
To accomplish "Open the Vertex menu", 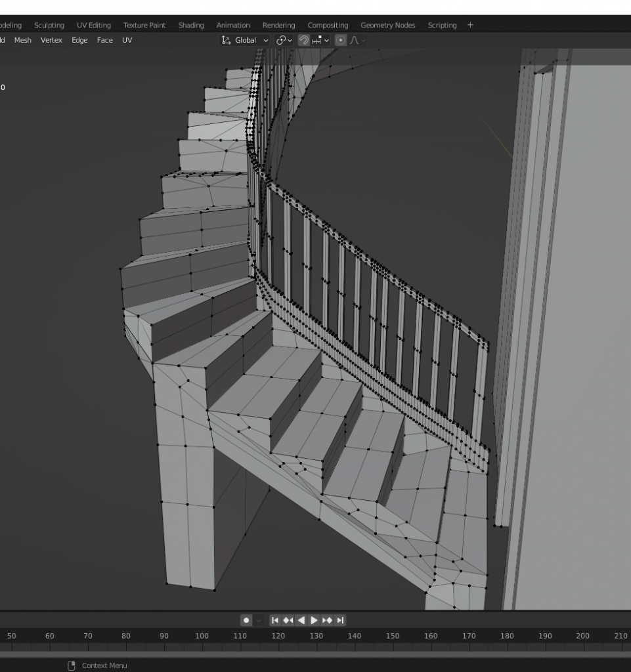I will tap(51, 40).
